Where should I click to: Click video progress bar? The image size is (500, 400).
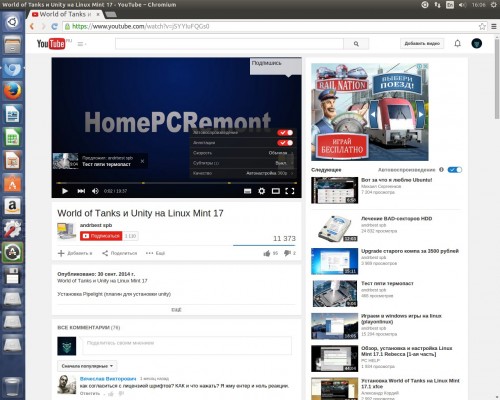pos(176,183)
